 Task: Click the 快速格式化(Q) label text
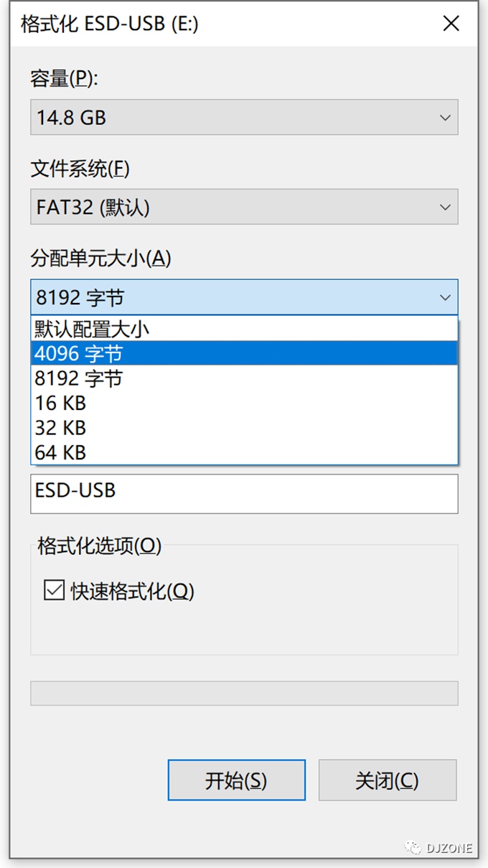coord(133,591)
